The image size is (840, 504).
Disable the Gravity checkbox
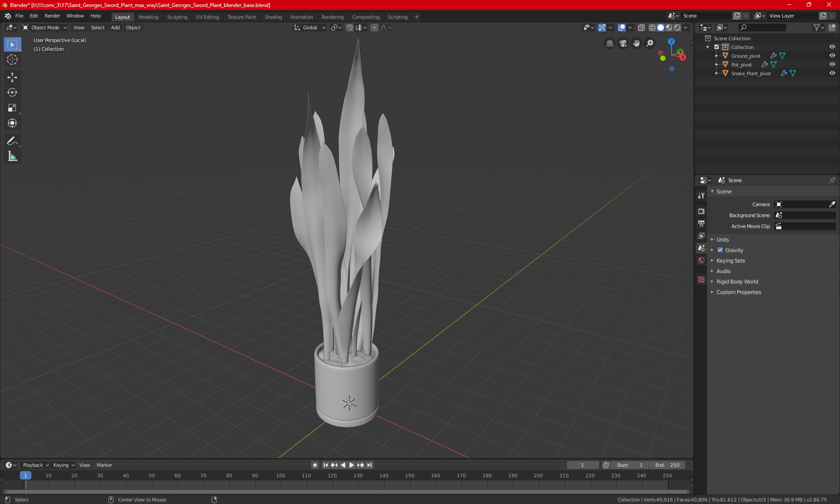720,250
